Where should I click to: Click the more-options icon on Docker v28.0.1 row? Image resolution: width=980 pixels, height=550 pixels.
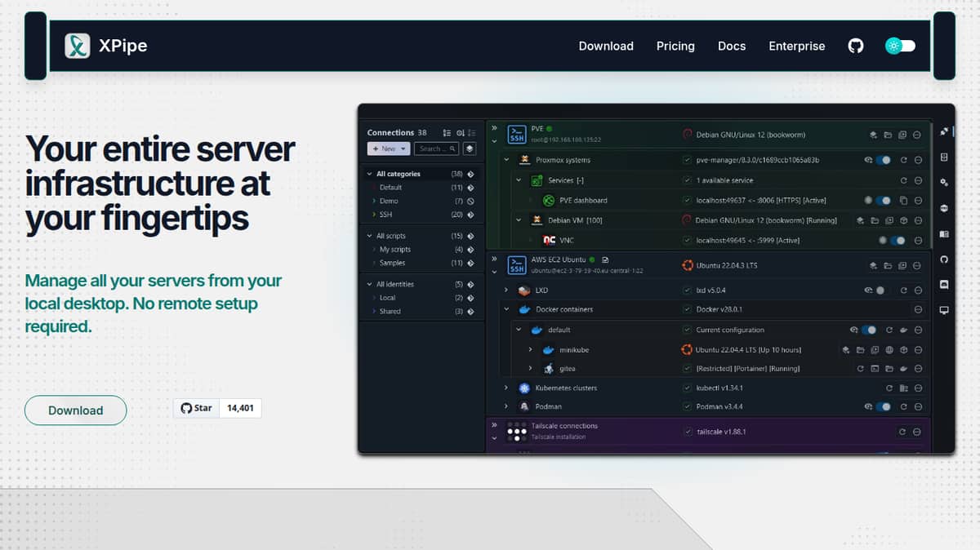(x=918, y=310)
